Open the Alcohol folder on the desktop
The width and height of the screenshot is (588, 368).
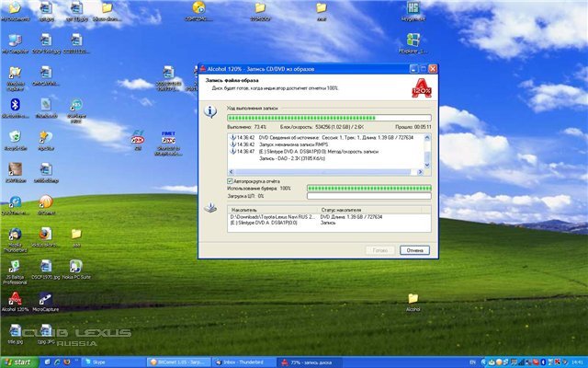tap(413, 299)
